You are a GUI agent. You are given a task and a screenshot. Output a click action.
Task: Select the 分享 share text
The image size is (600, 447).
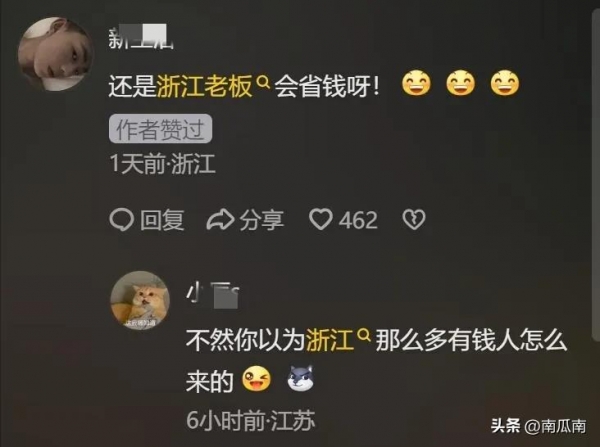pos(262,220)
